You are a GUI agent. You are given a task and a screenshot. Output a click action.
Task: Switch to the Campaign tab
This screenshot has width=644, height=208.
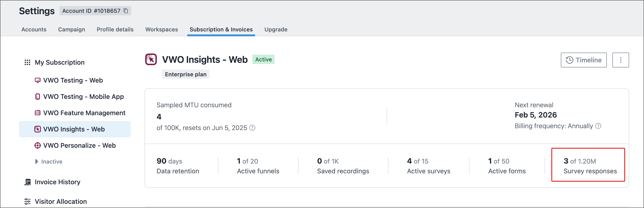coord(72,30)
